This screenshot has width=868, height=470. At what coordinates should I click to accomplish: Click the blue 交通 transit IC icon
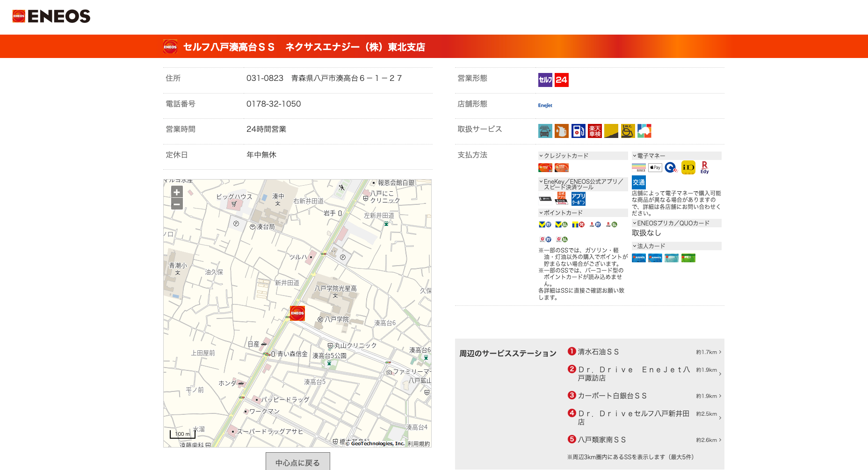pos(639,182)
